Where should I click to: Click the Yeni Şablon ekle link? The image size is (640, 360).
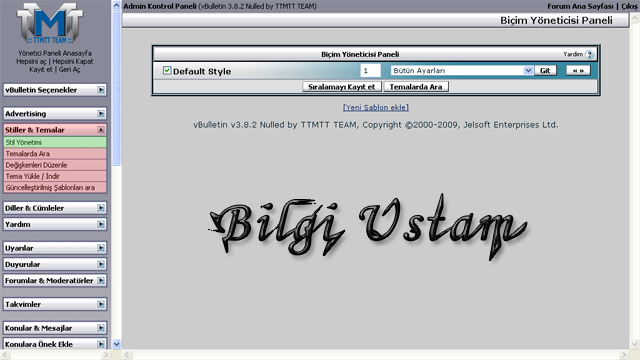376,107
